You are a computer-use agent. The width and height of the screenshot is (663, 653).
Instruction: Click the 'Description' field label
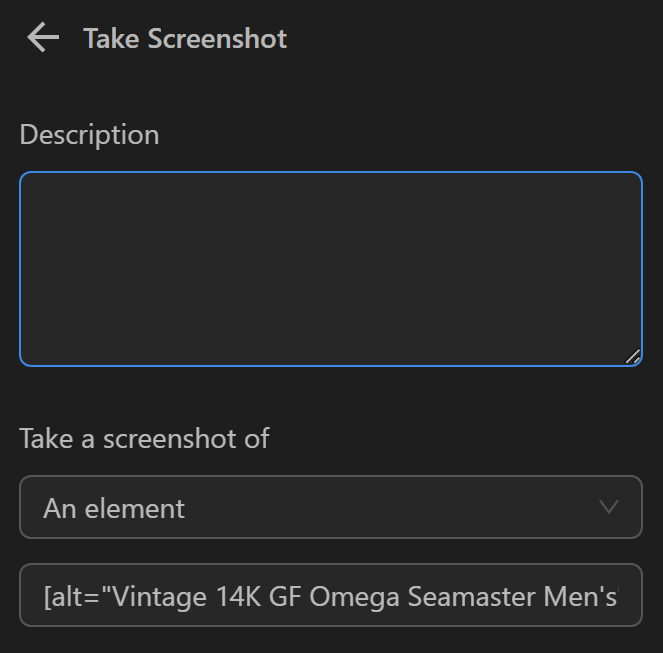pyautogui.click(x=89, y=134)
